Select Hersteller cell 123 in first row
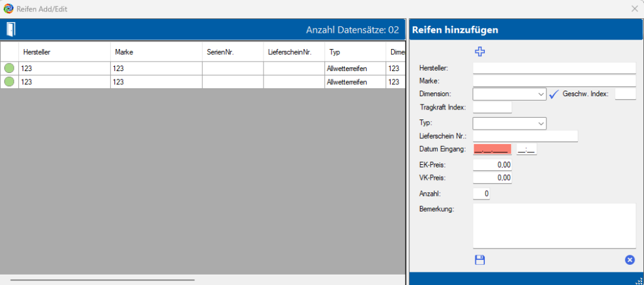Image resolution: width=644 pixels, height=285 pixels. pos(65,69)
